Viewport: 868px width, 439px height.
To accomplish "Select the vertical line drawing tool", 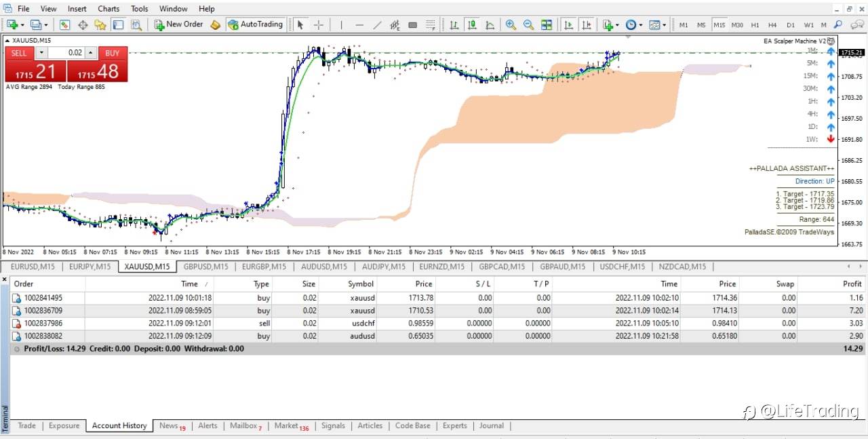I will [341, 24].
